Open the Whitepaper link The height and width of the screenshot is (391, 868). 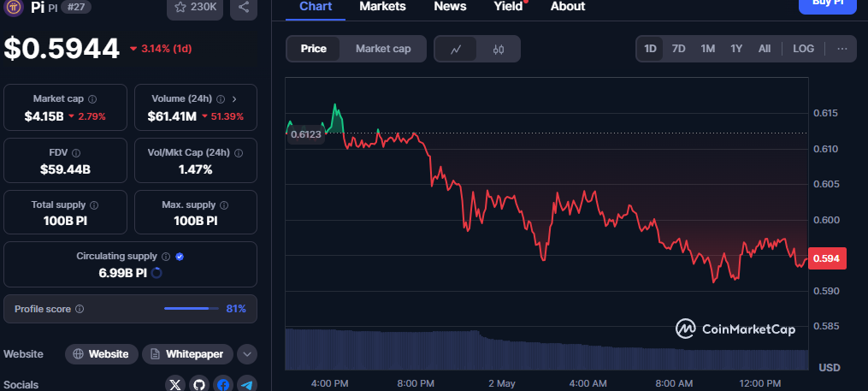(187, 354)
